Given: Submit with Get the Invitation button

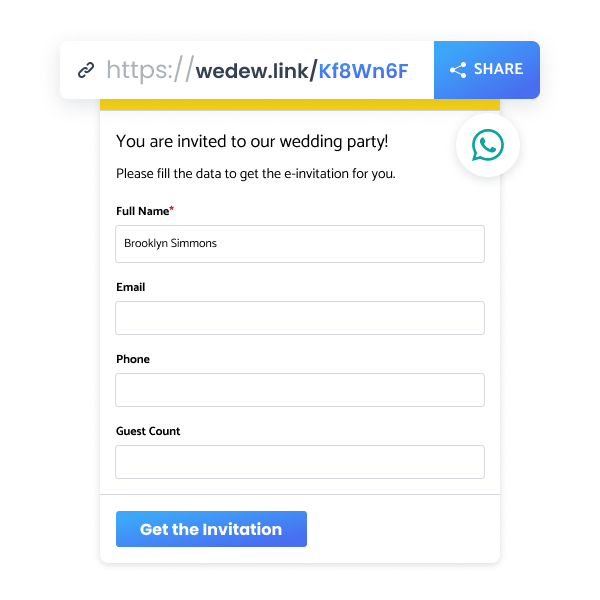Looking at the screenshot, I should click(211, 529).
